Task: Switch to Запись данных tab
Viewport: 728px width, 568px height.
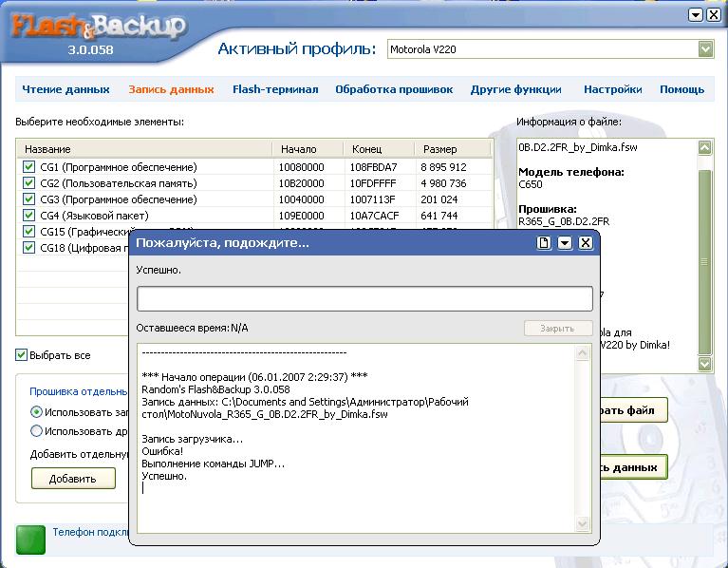Action: point(171,89)
